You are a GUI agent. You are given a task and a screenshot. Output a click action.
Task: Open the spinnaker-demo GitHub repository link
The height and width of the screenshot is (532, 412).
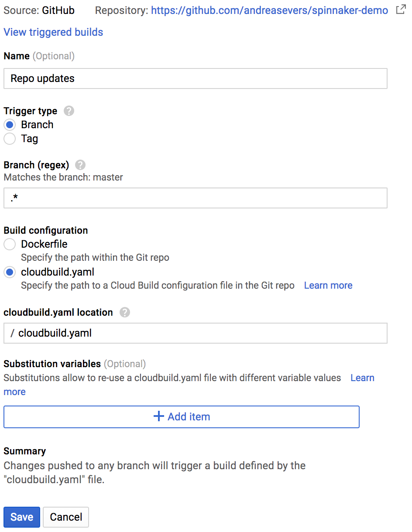click(x=269, y=10)
